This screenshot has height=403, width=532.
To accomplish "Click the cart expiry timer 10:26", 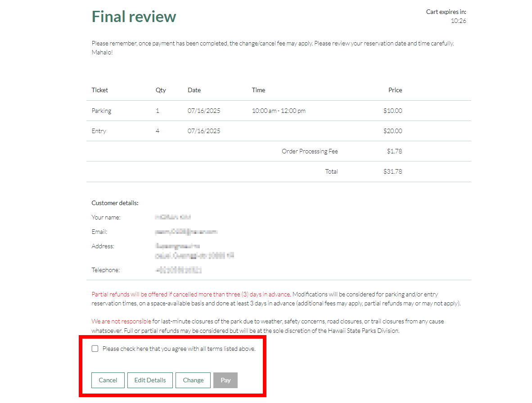I will coord(458,21).
